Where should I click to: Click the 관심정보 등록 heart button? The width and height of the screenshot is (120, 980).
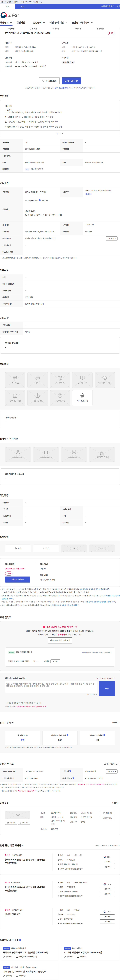(49, 81)
